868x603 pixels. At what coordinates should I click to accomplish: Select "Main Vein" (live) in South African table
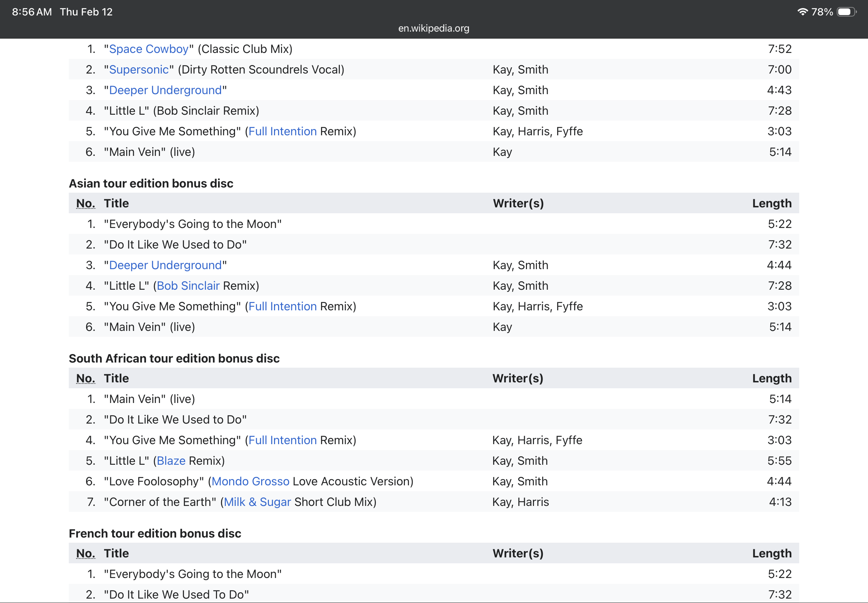tap(150, 399)
